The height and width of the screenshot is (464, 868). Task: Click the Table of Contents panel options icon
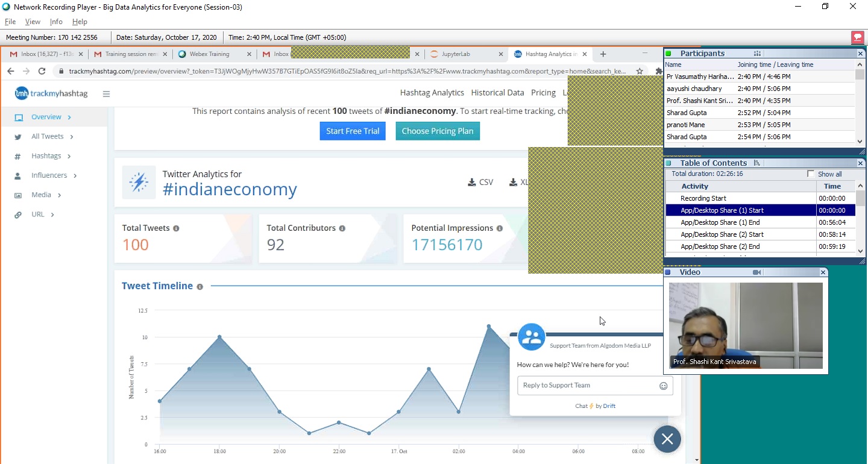click(x=757, y=163)
